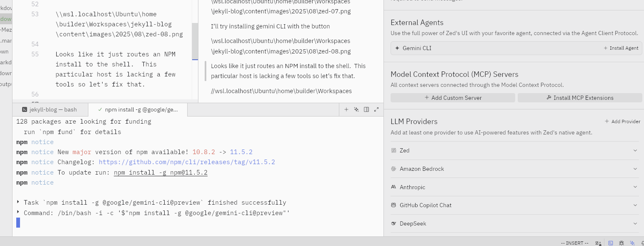
Task: Click the 'run `npm fund` for details' line
Action: [73, 132]
